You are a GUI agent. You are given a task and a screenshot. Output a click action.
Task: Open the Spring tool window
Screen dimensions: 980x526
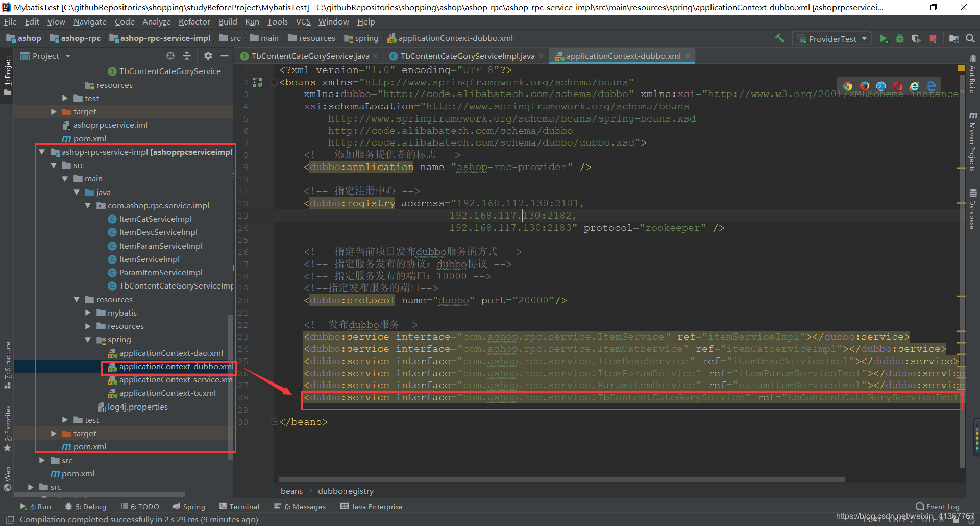[x=188, y=507]
